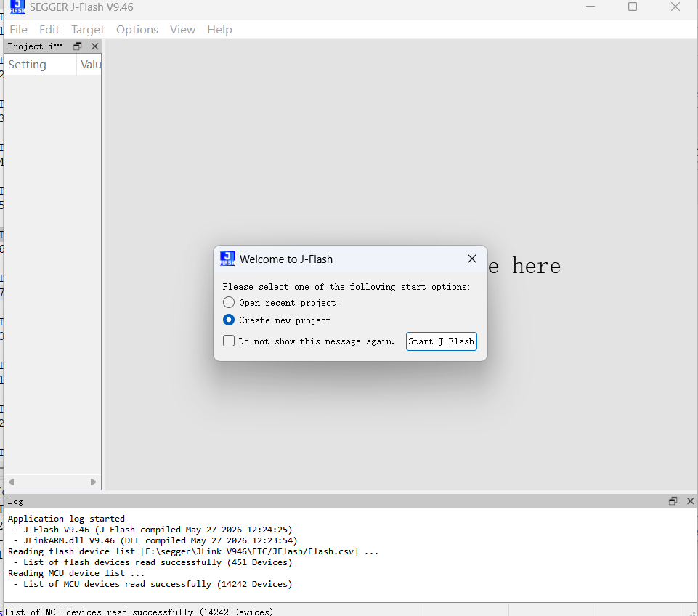Click the Setting column header

point(40,65)
